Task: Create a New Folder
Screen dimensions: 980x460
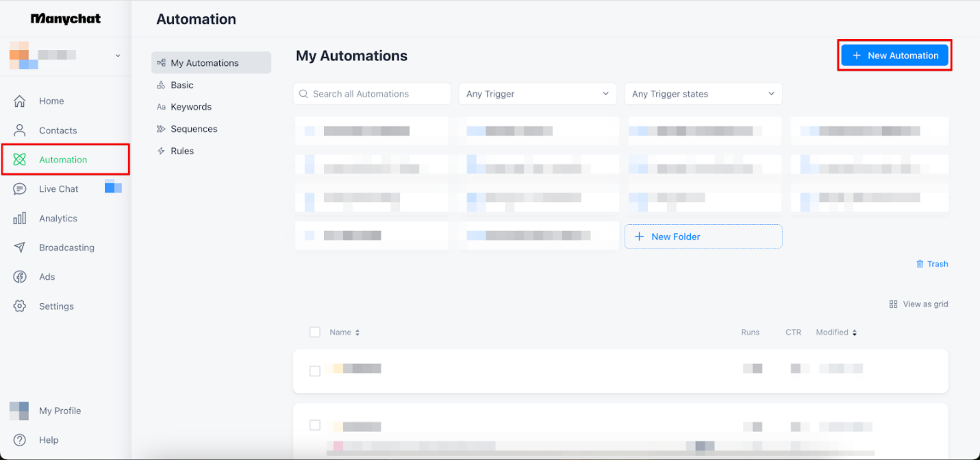Action: click(x=703, y=237)
